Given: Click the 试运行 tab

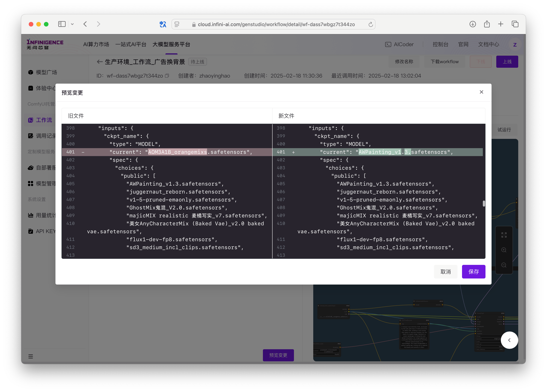Looking at the screenshot, I should 504,130.
